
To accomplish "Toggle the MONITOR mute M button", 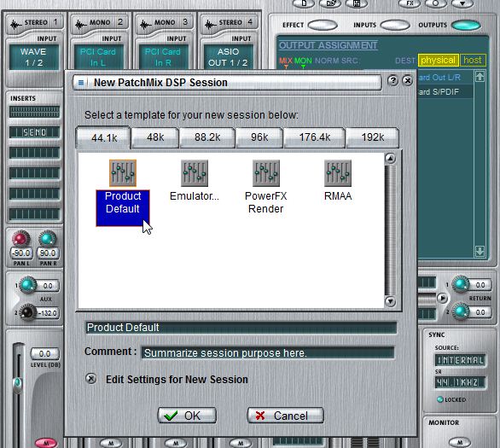I will pos(460,442).
